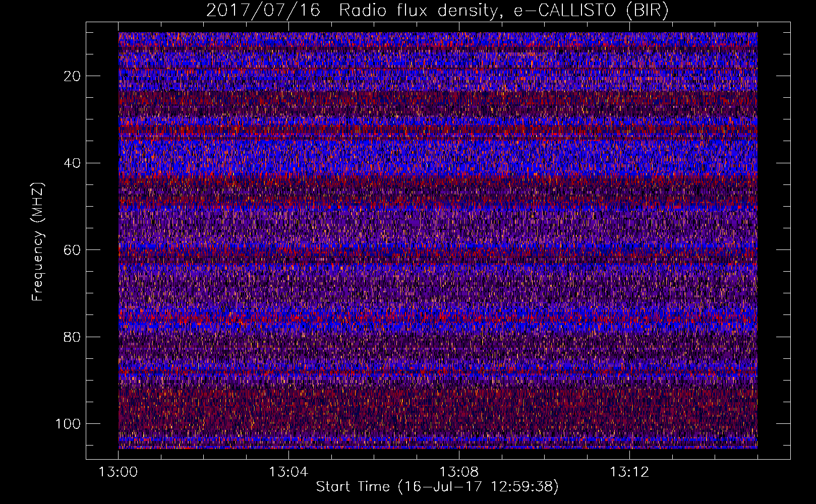Click the 13:08 time tick label

[x=459, y=472]
